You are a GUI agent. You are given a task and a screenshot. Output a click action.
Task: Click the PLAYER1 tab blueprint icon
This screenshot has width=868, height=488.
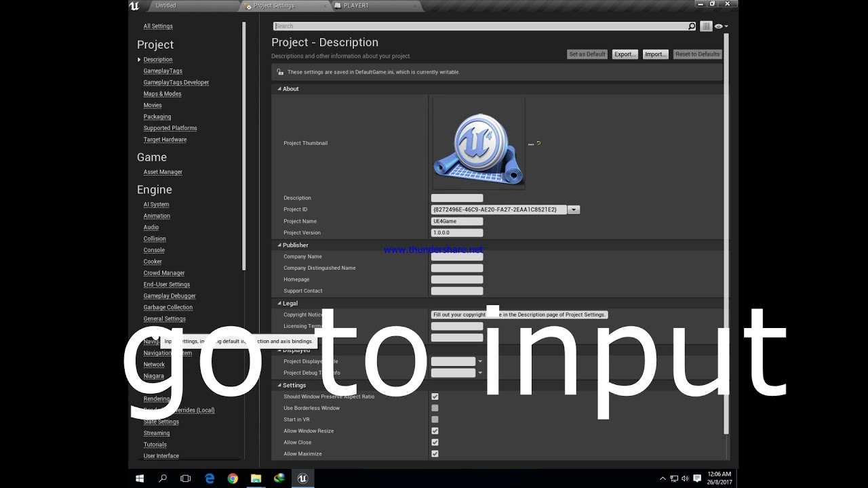click(338, 5)
